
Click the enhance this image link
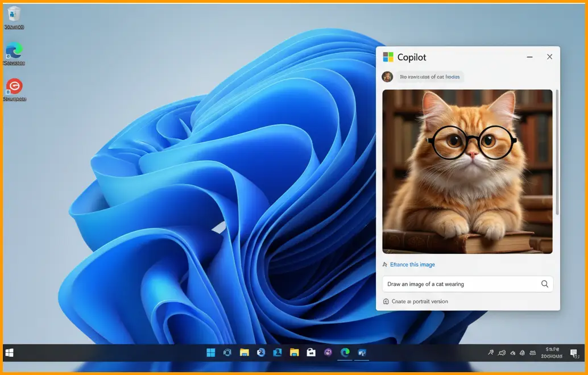[x=412, y=265]
